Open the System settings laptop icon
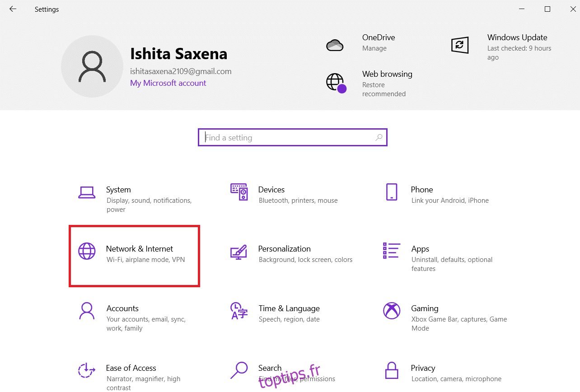The height and width of the screenshot is (392, 580). 87,192
